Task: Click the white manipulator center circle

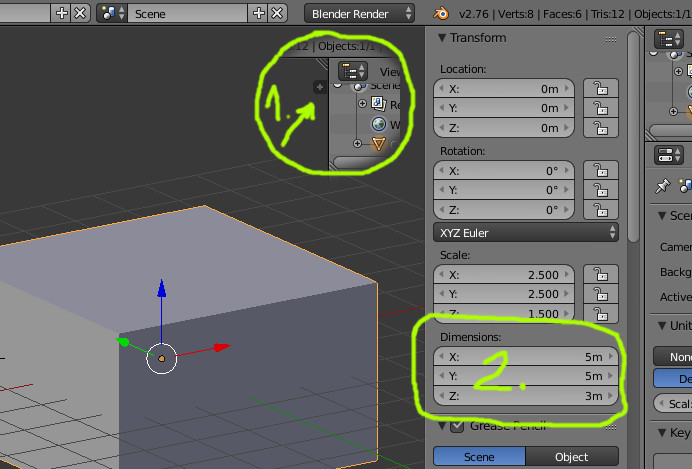Action: pos(162,359)
